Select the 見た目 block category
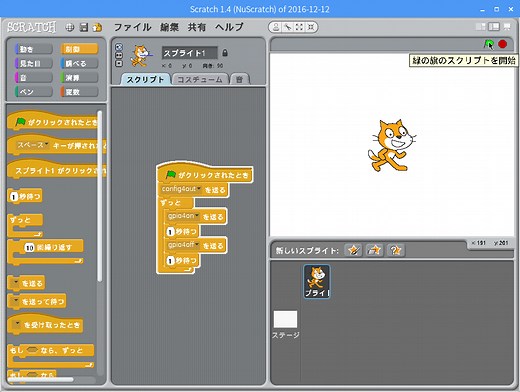Screen dimensions: 520x392 [34, 63]
